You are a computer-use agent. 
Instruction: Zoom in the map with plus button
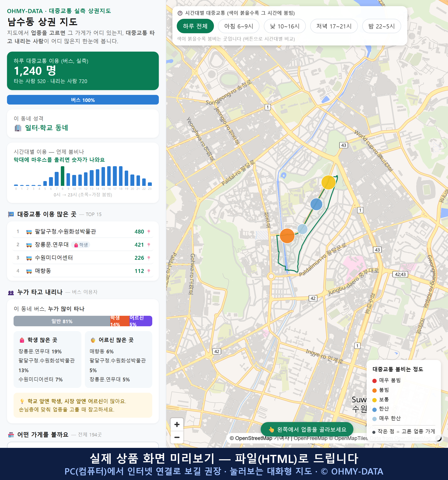point(177,424)
